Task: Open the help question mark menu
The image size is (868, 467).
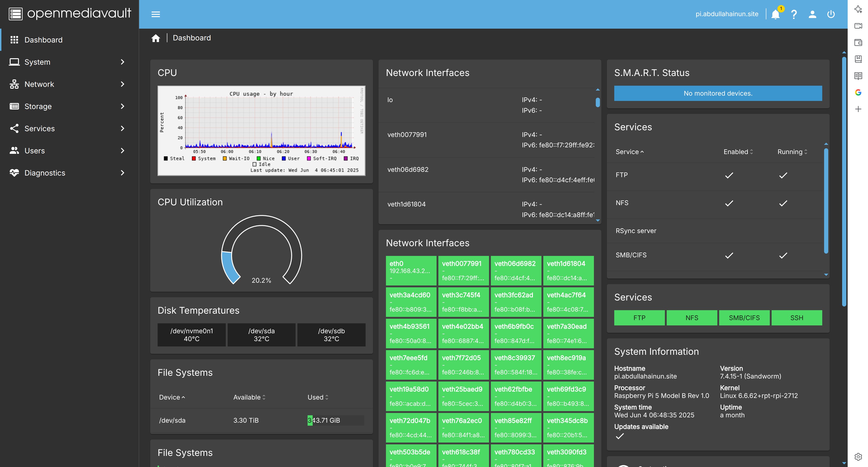Action: (x=794, y=14)
